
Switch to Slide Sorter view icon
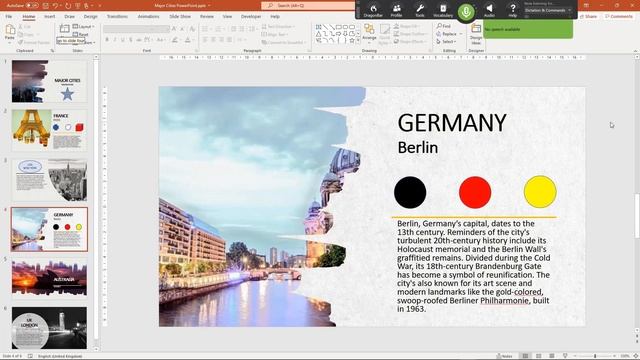coord(538,356)
